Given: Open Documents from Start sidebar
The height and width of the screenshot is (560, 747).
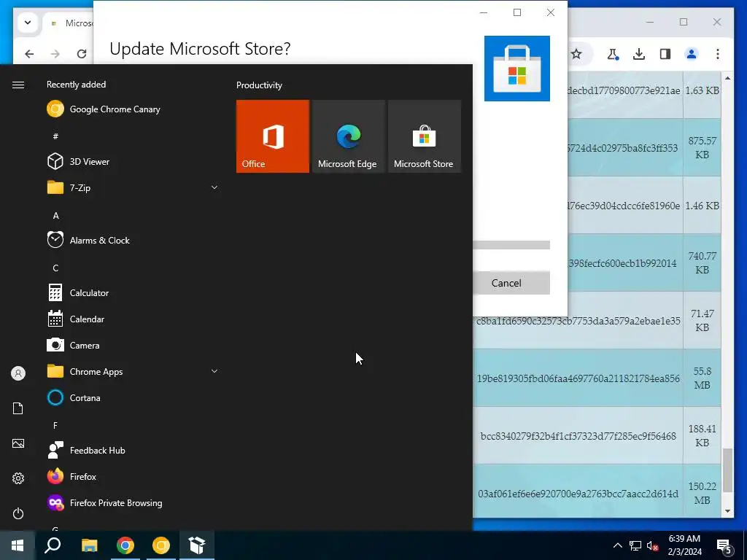Looking at the screenshot, I should point(18,408).
